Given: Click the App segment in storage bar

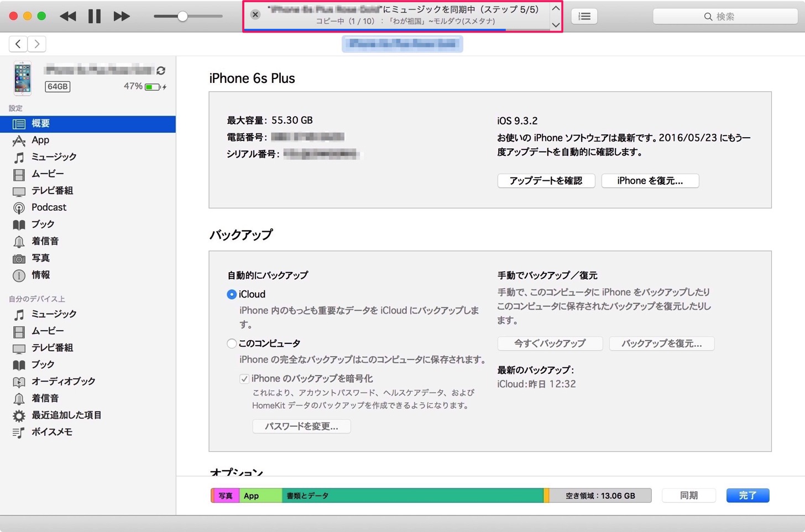Looking at the screenshot, I should (260, 496).
